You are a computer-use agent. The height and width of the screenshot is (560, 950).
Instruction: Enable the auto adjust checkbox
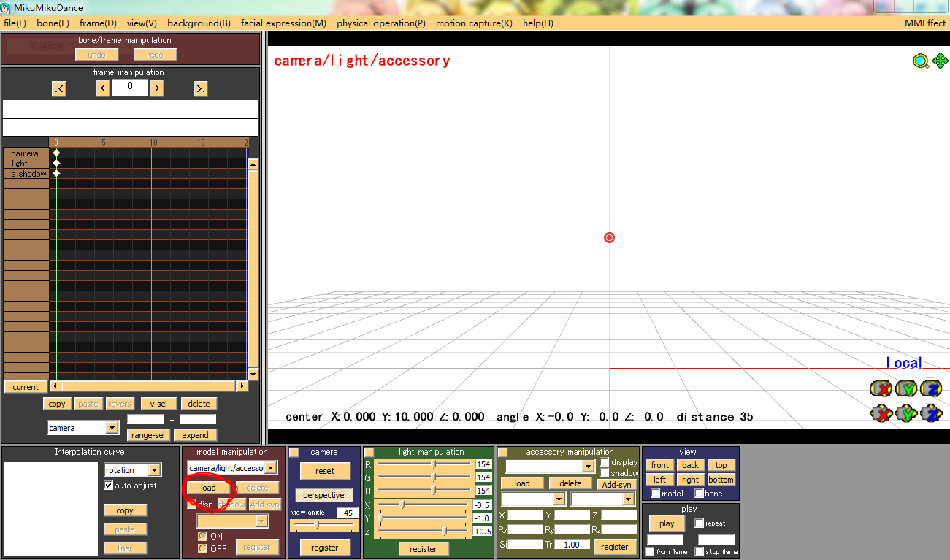[109, 486]
